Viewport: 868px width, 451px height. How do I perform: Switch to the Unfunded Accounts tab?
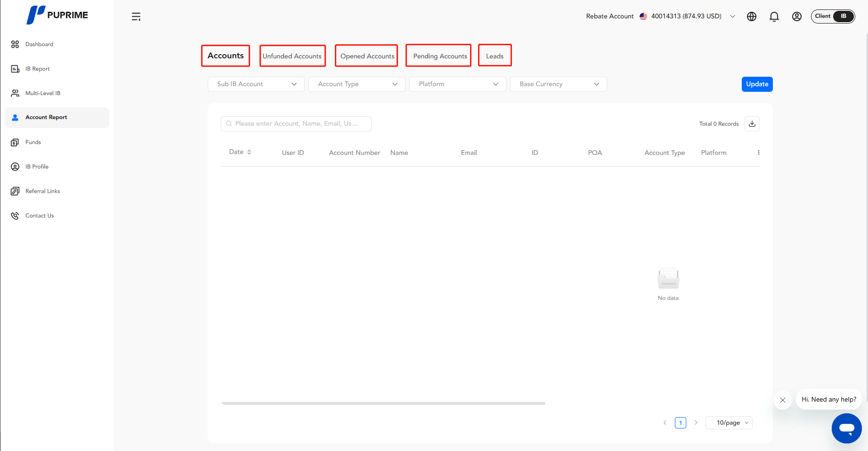tap(292, 56)
